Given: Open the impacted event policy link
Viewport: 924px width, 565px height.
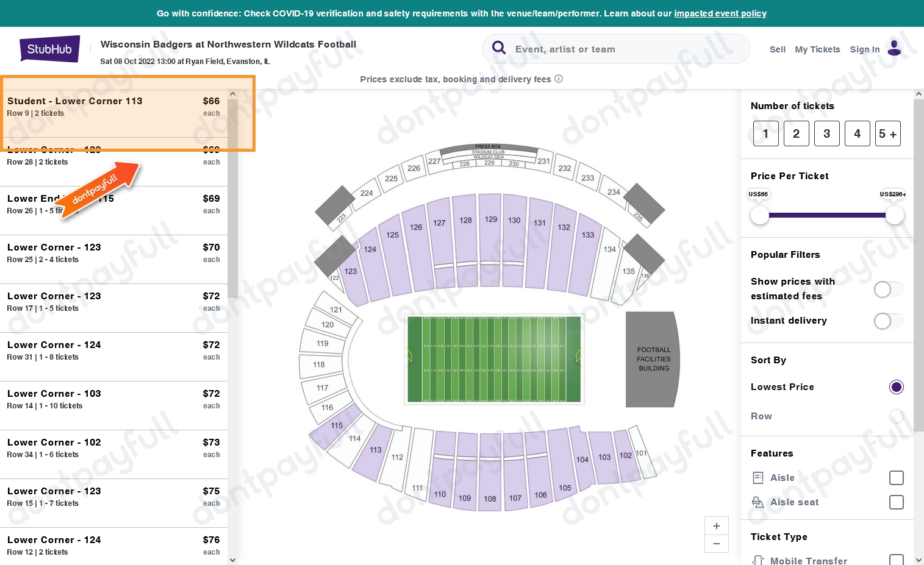Looking at the screenshot, I should (720, 13).
